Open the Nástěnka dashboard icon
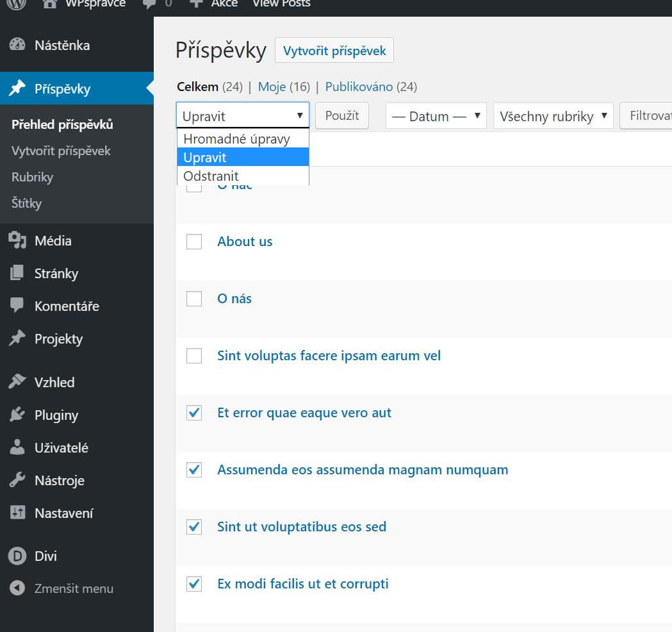The image size is (672, 632). [17, 45]
